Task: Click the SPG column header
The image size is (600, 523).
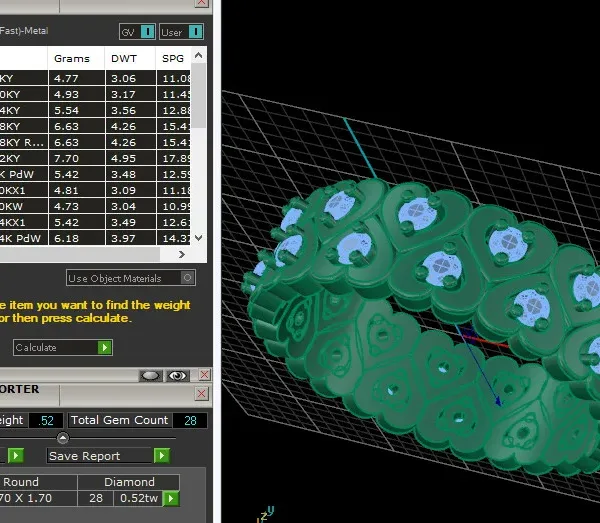Action: [x=173, y=59]
